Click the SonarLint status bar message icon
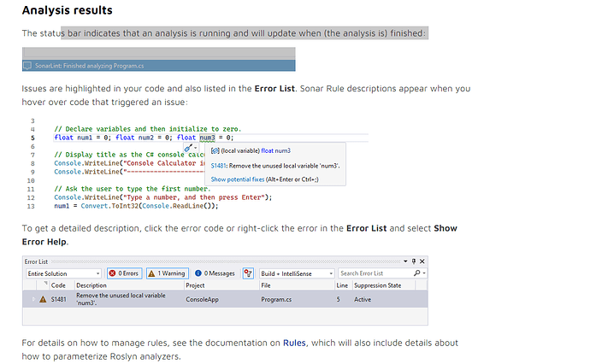This screenshot has height=364, width=590. click(27, 65)
